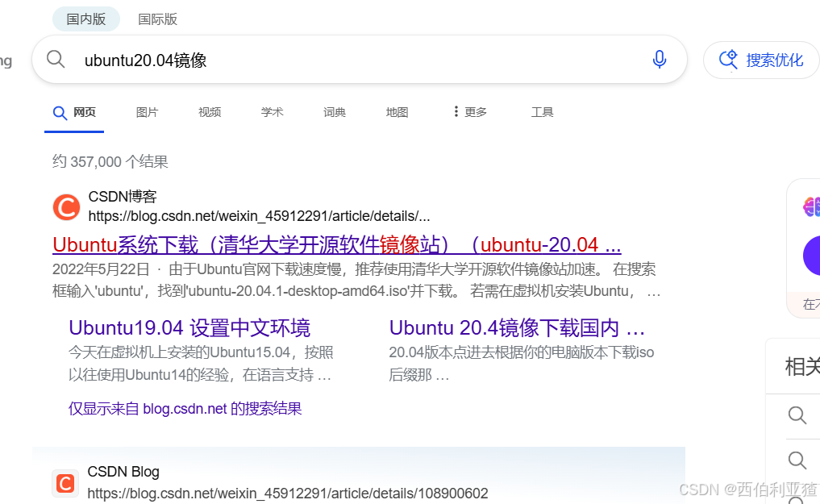Open Ubuntu19.04 设置中文环境 sublink

tap(189, 328)
